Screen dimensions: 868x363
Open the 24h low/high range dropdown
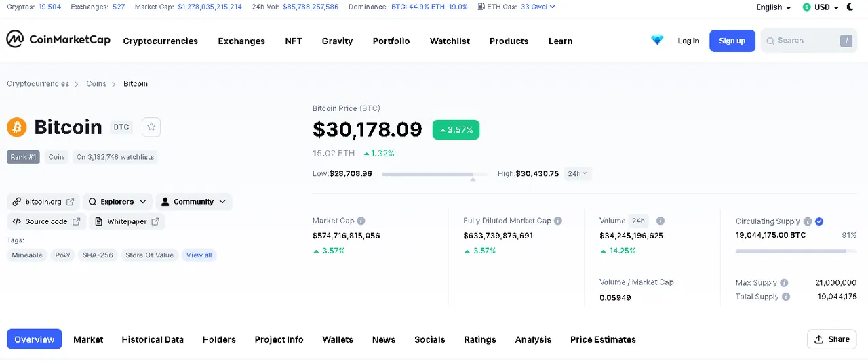click(578, 173)
